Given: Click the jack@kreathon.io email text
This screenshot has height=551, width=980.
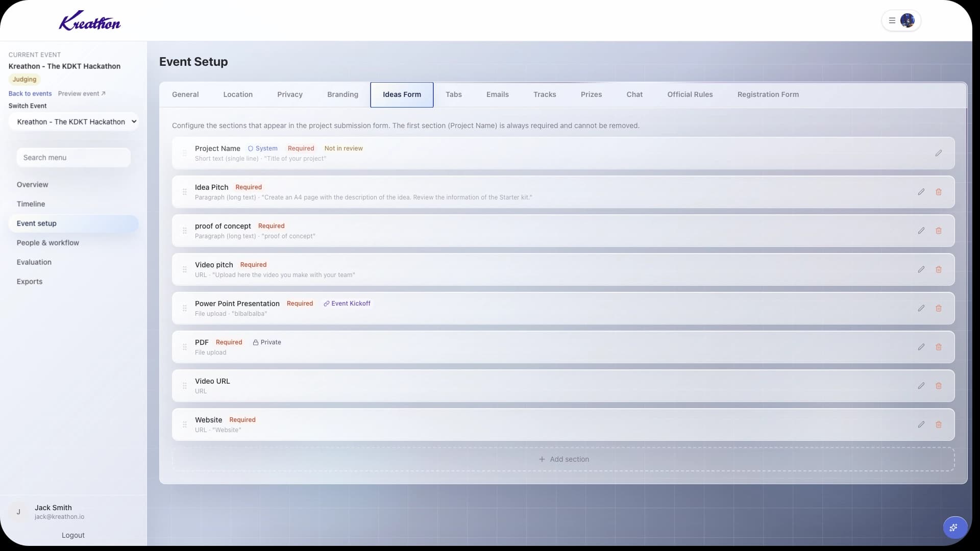Looking at the screenshot, I should click(59, 517).
